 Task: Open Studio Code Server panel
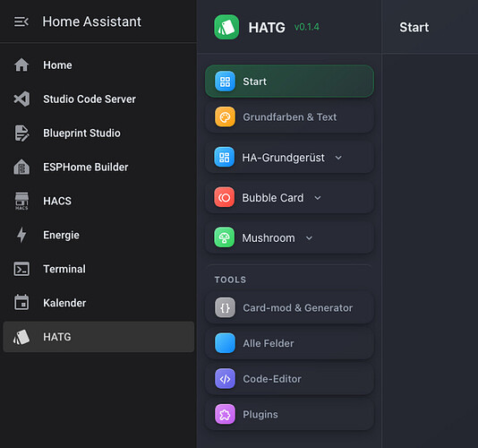coord(98,99)
